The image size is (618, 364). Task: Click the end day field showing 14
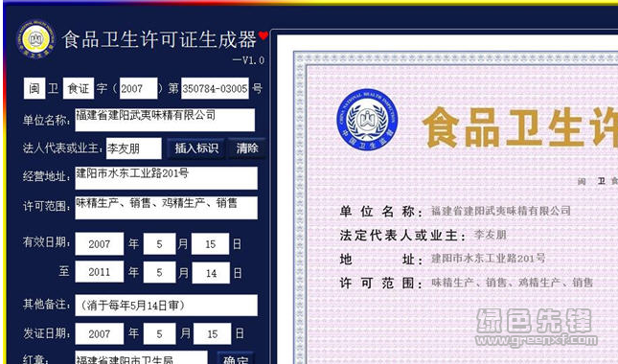coord(211,273)
